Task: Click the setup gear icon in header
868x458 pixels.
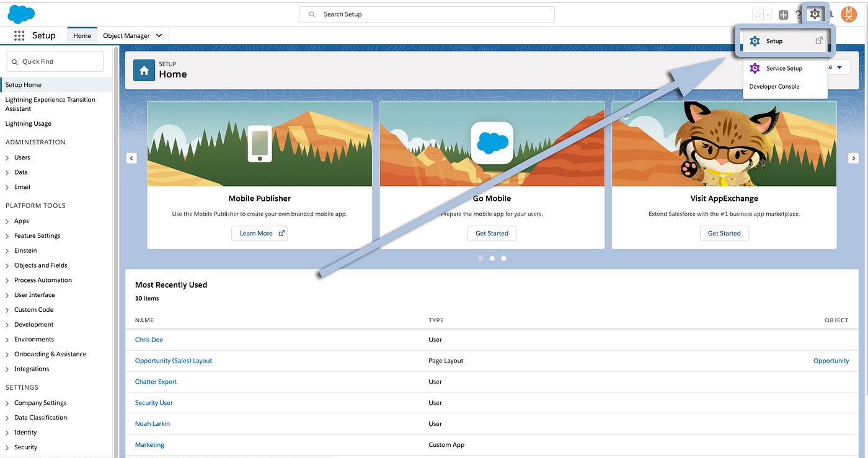Action: tap(815, 14)
